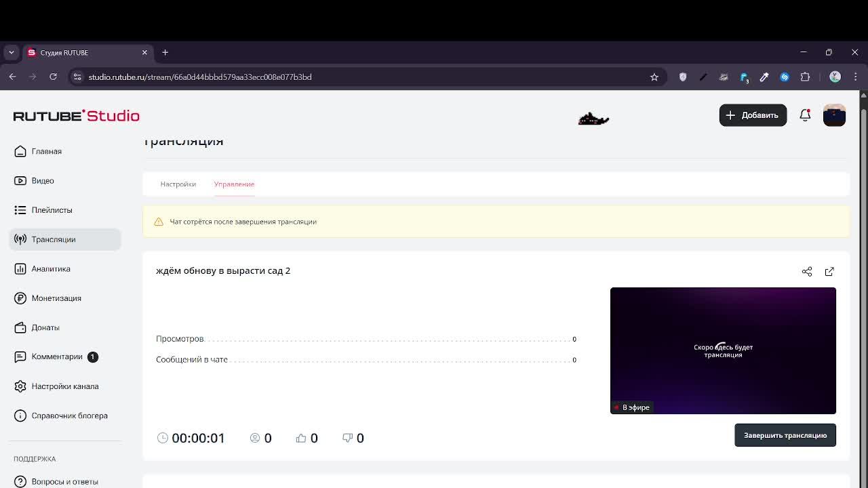Open the user profile avatar

coord(834,115)
